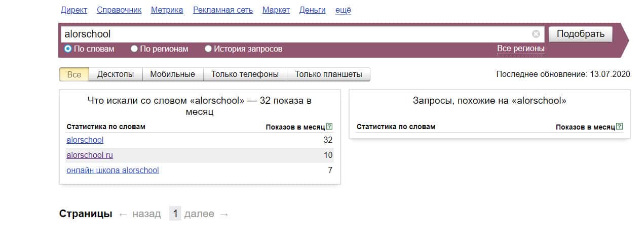Open the Метрика link
Screen dimensions: 644x251
167,10
